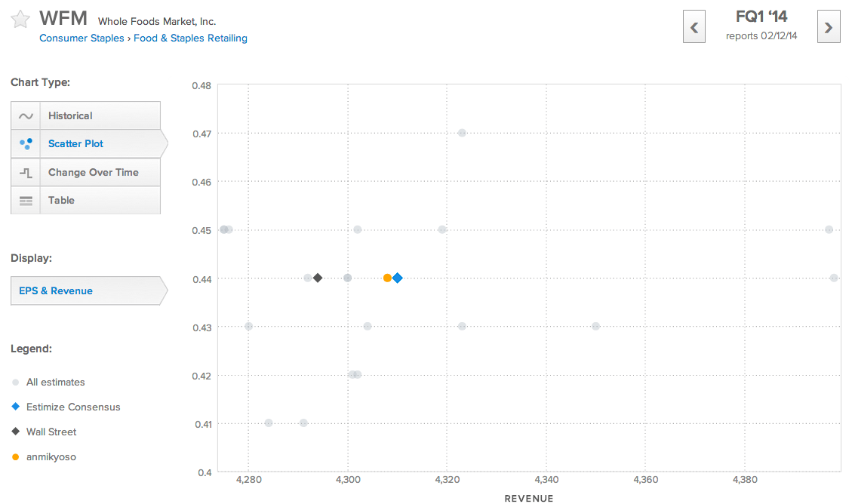Screen dimensions: 852x504
Task: Go to the previous quarter with left arrow
Action: 694,26
